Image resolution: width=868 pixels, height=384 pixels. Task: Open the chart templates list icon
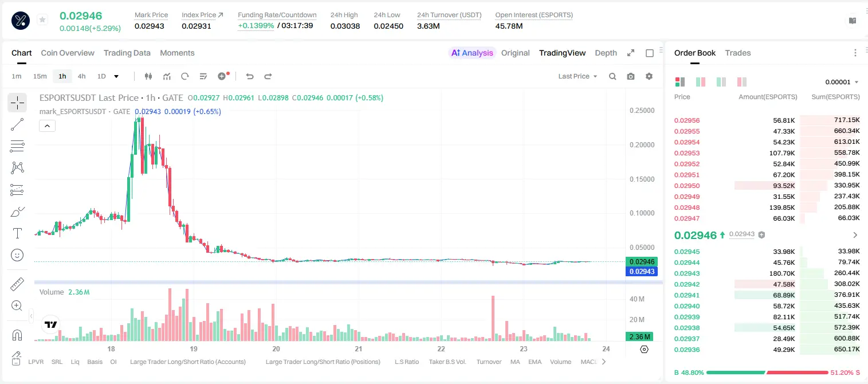(203, 76)
